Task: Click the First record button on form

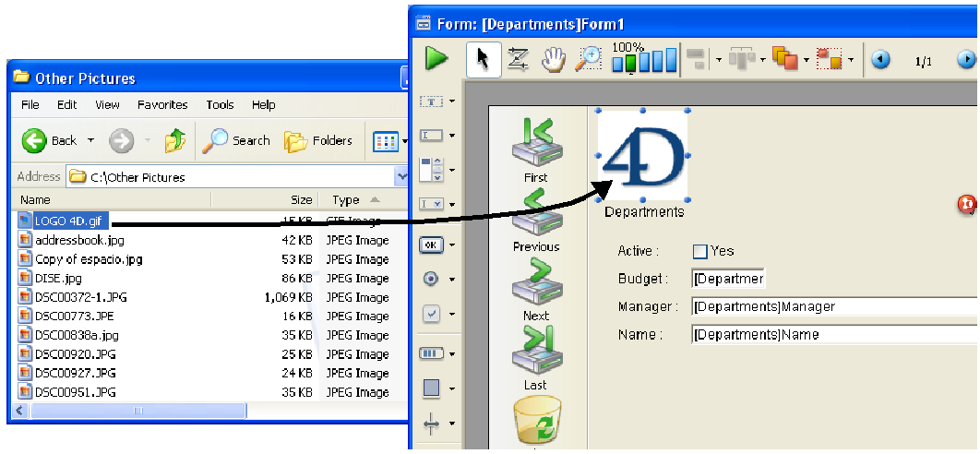Action: click(x=536, y=150)
